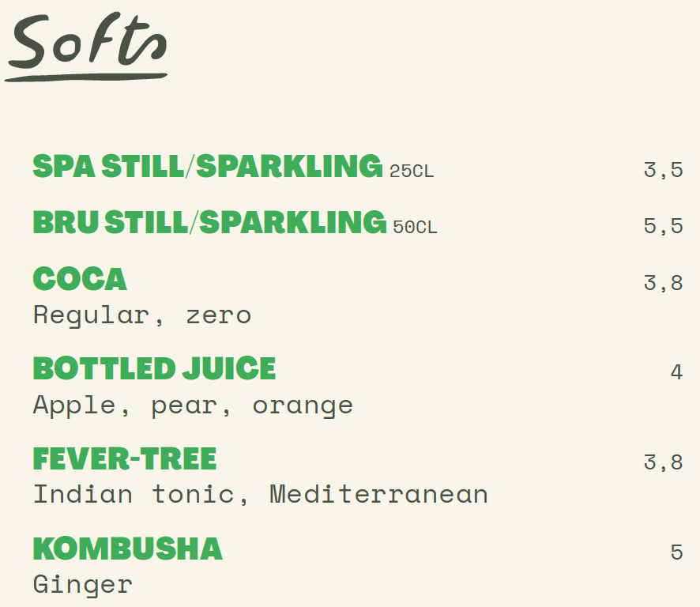Select the Bottled Juice item
The image size is (700, 607).
coord(155,368)
